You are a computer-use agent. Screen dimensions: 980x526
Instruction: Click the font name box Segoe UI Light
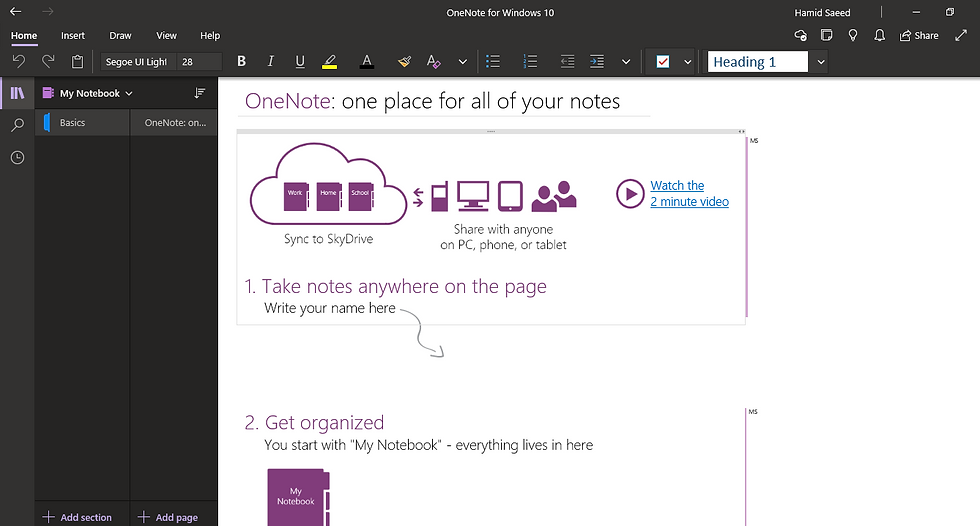tap(138, 61)
